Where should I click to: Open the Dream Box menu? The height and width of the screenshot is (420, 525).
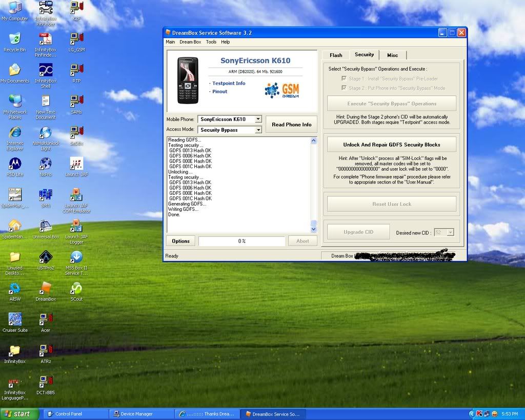pos(190,42)
